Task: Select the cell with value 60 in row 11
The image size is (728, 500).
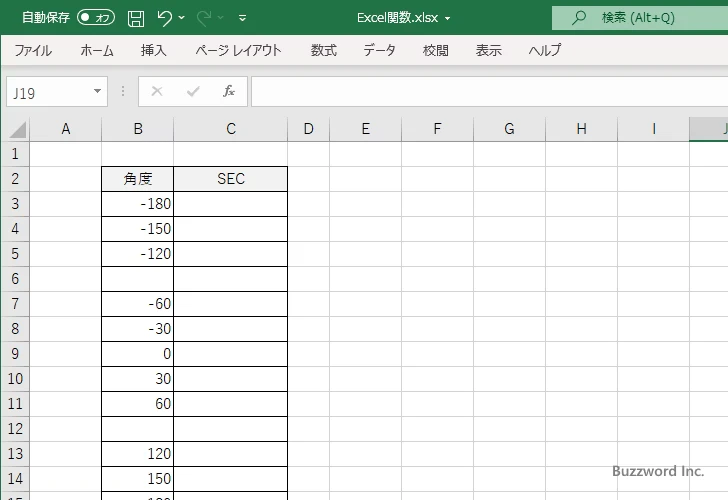Action: (137, 404)
